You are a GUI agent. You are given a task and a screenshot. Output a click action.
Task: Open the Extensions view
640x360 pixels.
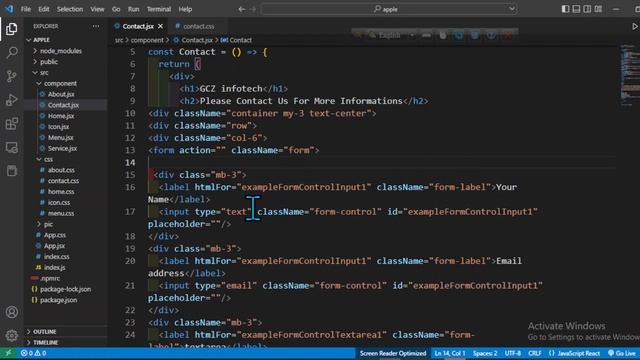11,123
